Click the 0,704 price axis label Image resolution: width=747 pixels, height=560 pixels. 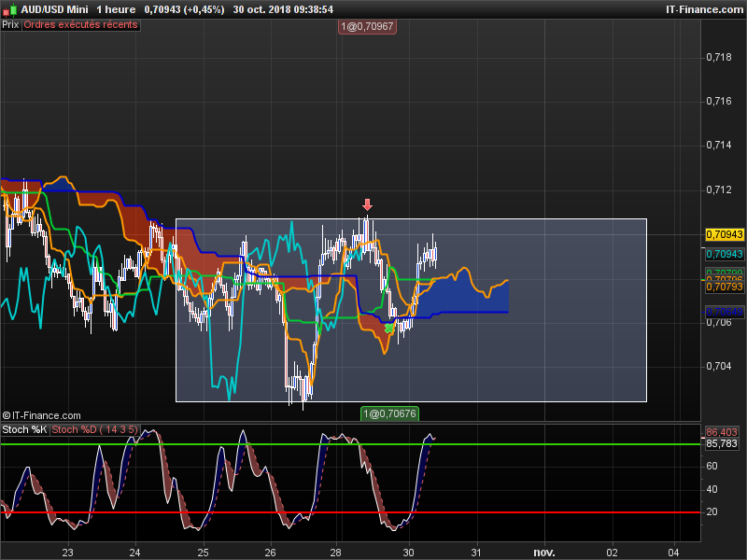coord(718,366)
